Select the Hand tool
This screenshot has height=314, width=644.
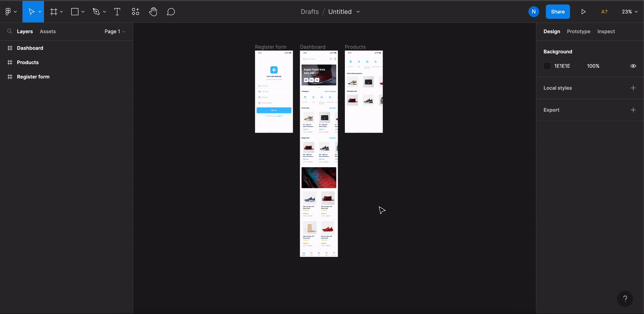(153, 12)
